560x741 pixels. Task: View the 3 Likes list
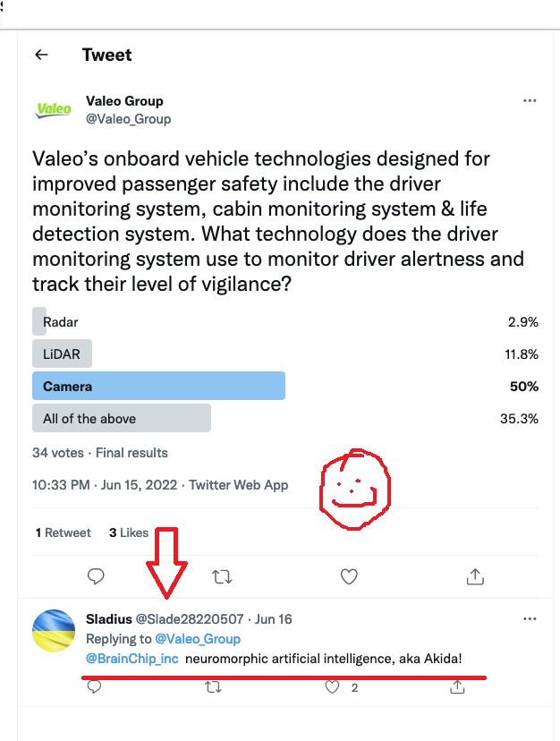point(129,532)
